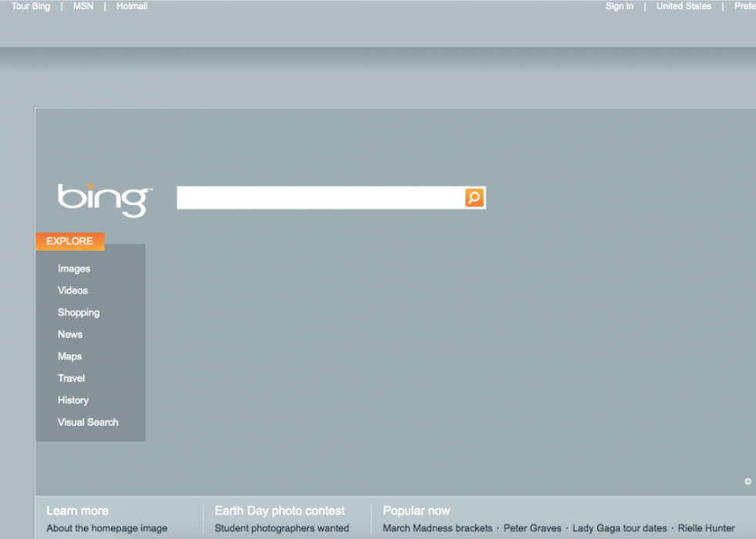This screenshot has height=539, width=756.
Task: Open Lady Gaga tour dates link
Action: point(619,528)
